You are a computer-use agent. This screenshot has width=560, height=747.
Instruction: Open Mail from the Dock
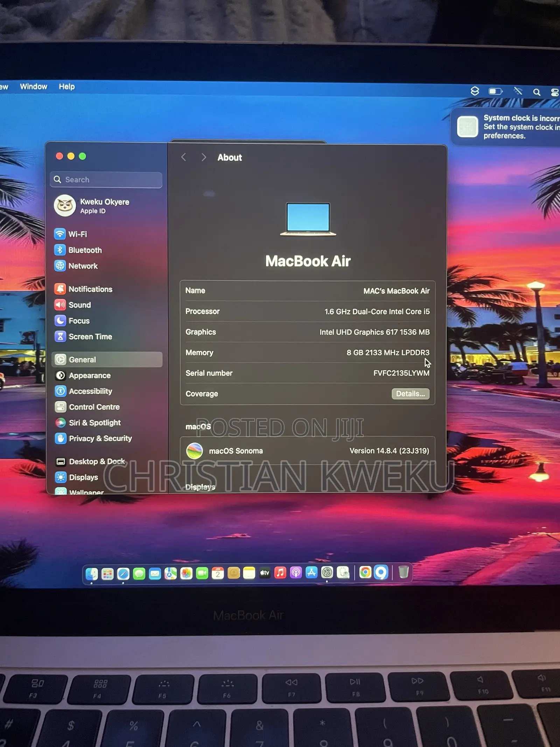click(x=155, y=573)
